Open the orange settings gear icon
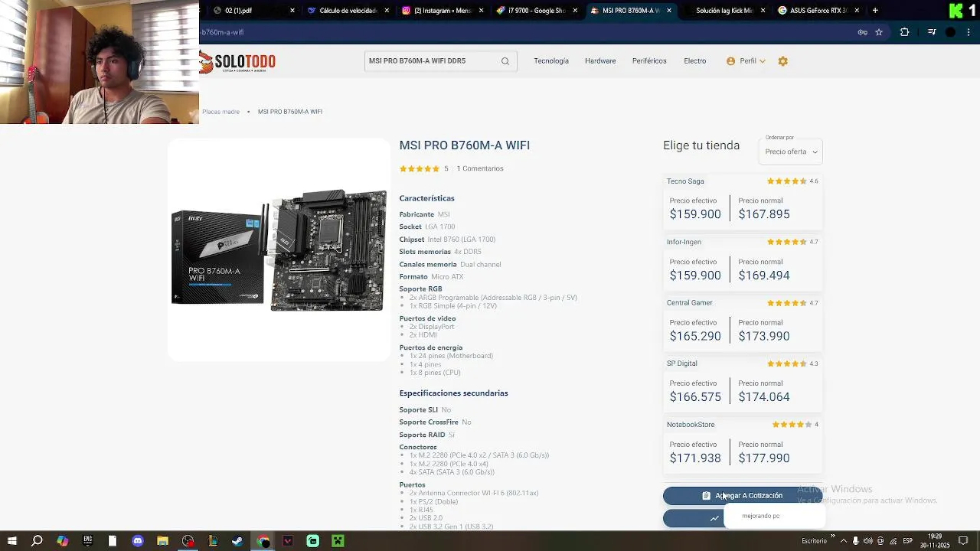The height and width of the screenshot is (551, 980). [x=782, y=61]
